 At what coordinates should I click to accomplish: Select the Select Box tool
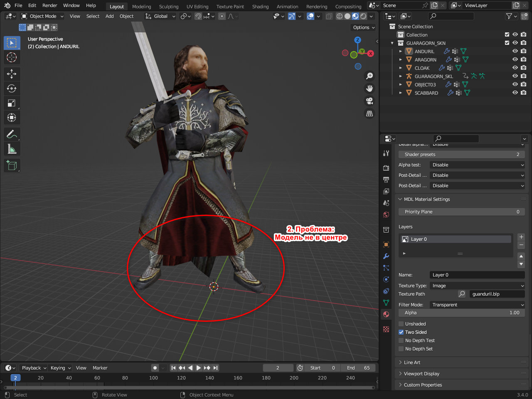(x=12, y=43)
